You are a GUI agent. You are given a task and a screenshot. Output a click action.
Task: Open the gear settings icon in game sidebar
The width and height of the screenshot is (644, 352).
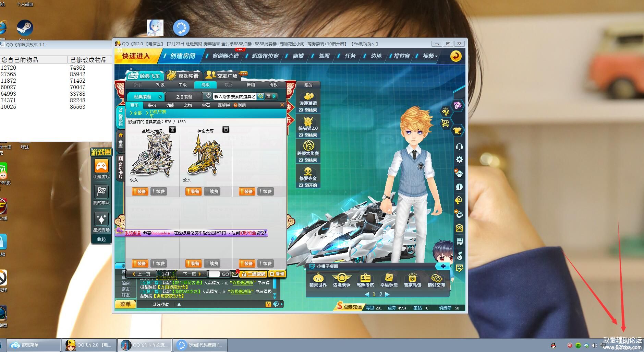[459, 160]
